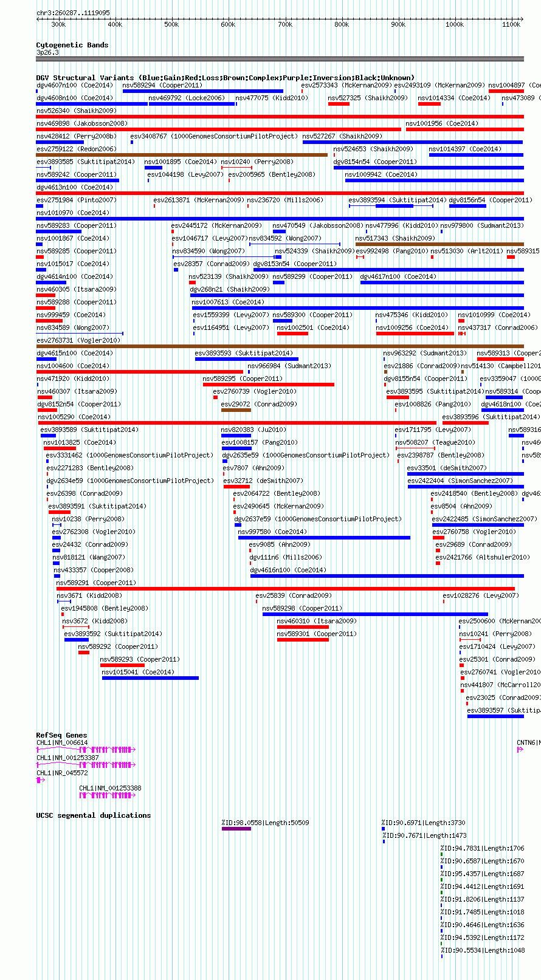Click the nsv527325 (Shaikh2009) label
The image size is (541, 980).
[x=368, y=98]
